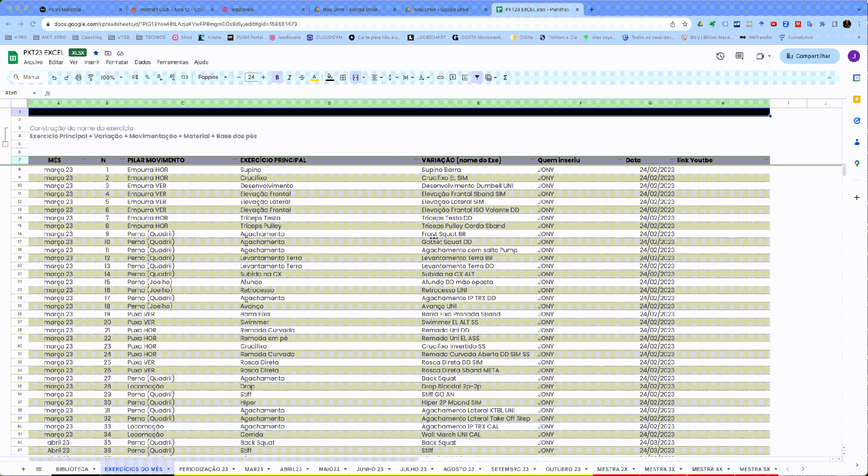The image size is (868, 476).
Task: Open filter dropdown on PILAR MOVIMENTO column
Action: pyautogui.click(x=235, y=161)
